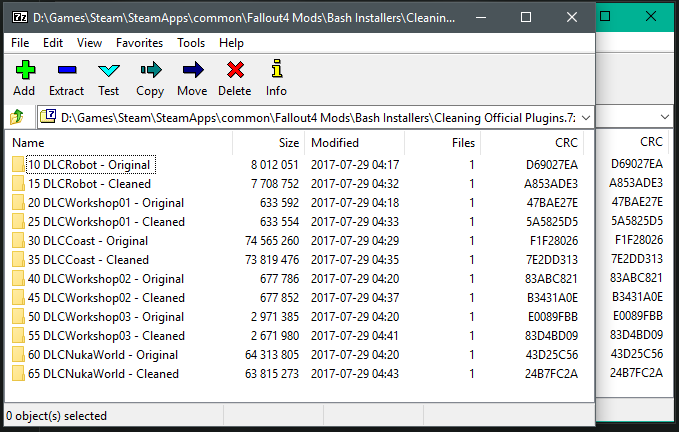Go up one folder level arrow icon

pos(17,116)
